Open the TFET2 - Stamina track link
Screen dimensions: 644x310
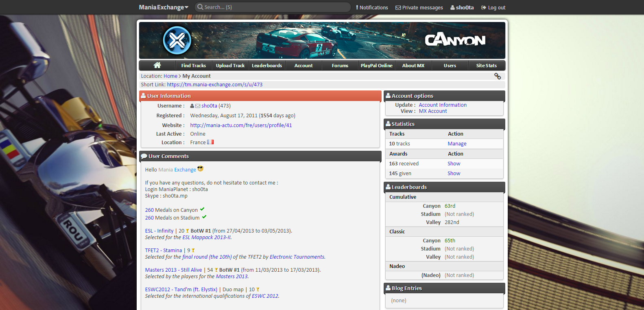point(164,251)
